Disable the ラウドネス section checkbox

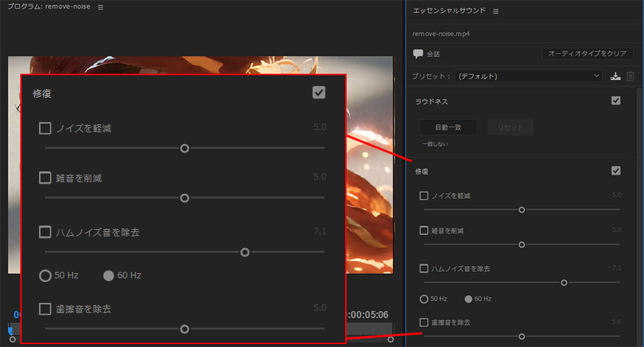coord(616,101)
